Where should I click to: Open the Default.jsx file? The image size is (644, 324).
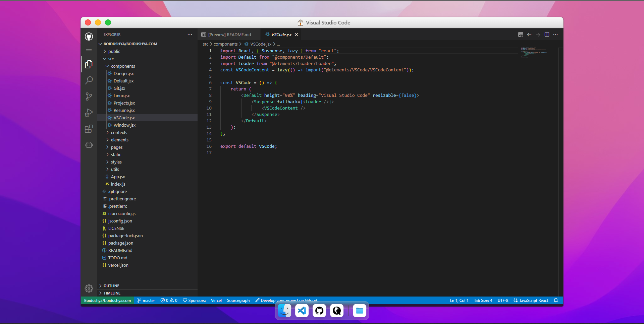coord(147,81)
